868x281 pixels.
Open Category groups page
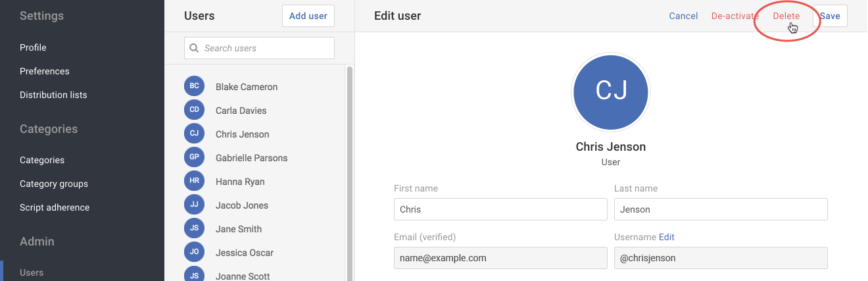pyautogui.click(x=54, y=184)
